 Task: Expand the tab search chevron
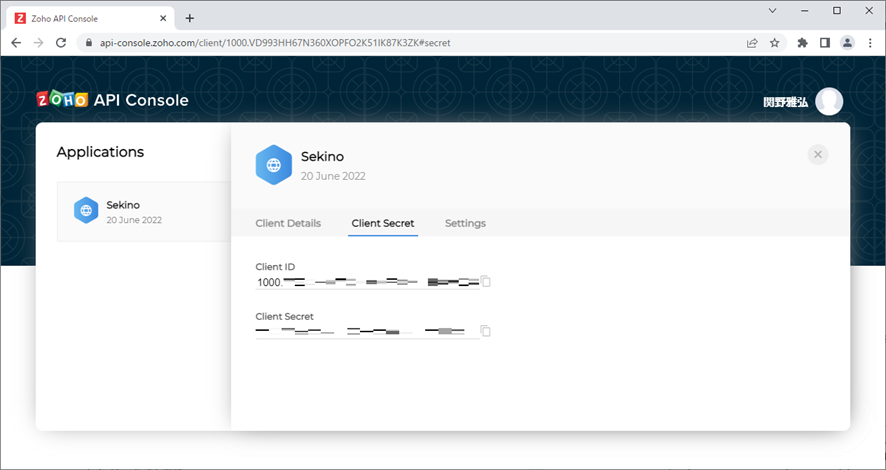(x=772, y=11)
